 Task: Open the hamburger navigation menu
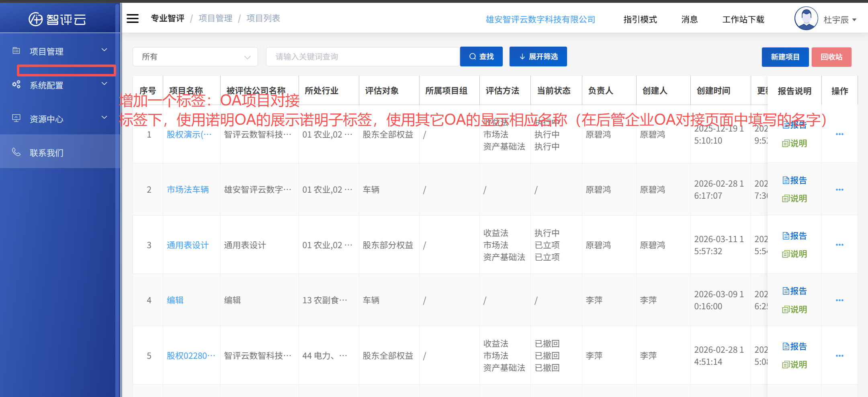[x=132, y=18]
